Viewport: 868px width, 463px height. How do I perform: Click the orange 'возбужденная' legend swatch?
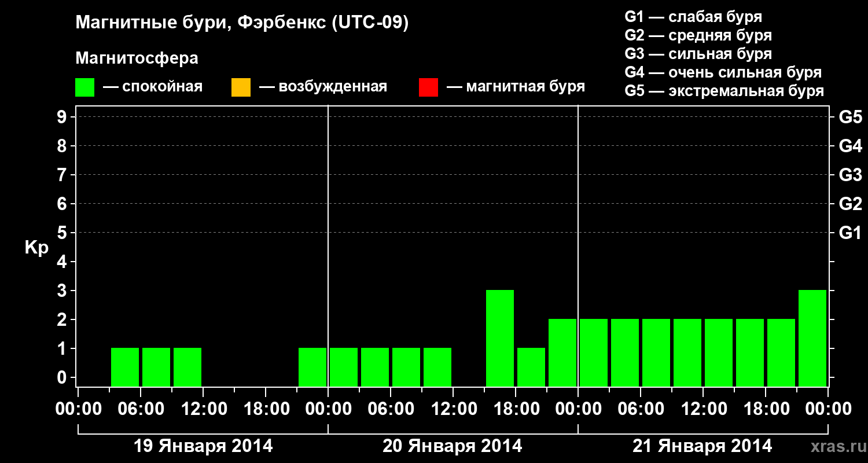241,87
